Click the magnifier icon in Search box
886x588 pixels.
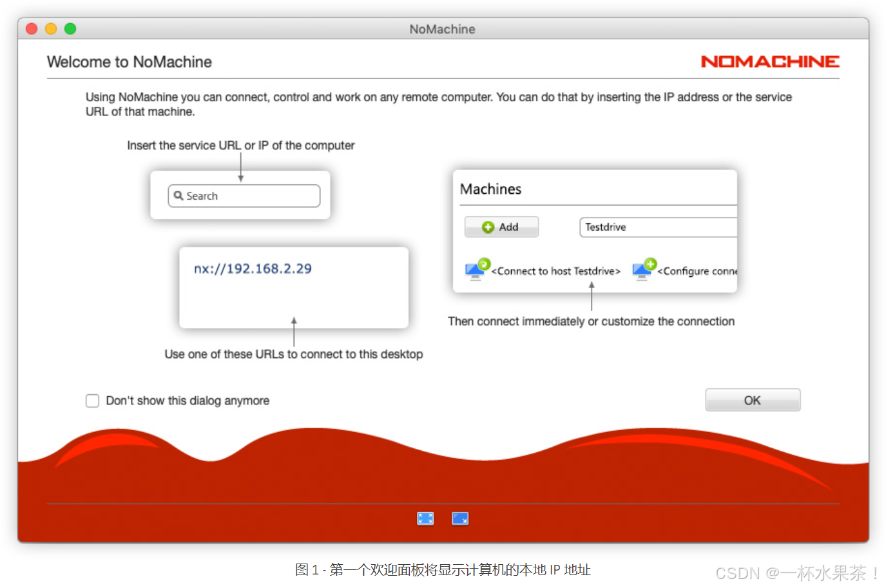[178, 196]
